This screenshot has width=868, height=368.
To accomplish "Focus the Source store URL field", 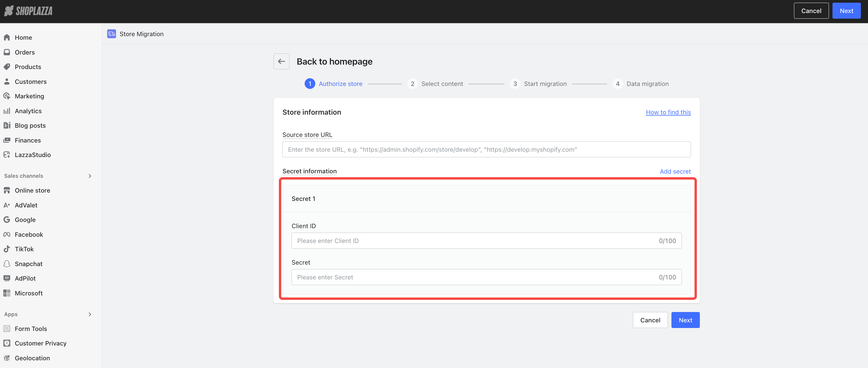I will (486, 149).
